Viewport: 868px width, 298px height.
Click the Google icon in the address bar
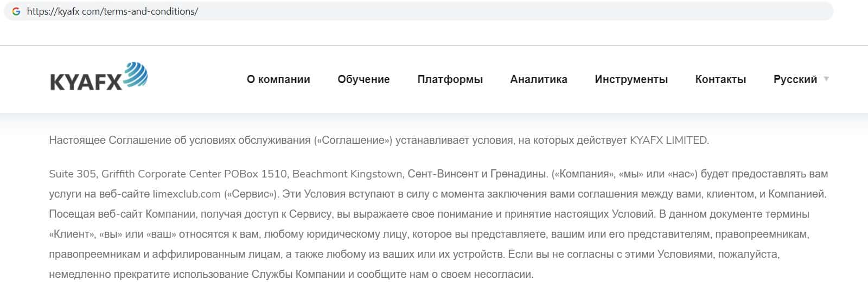[x=16, y=11]
